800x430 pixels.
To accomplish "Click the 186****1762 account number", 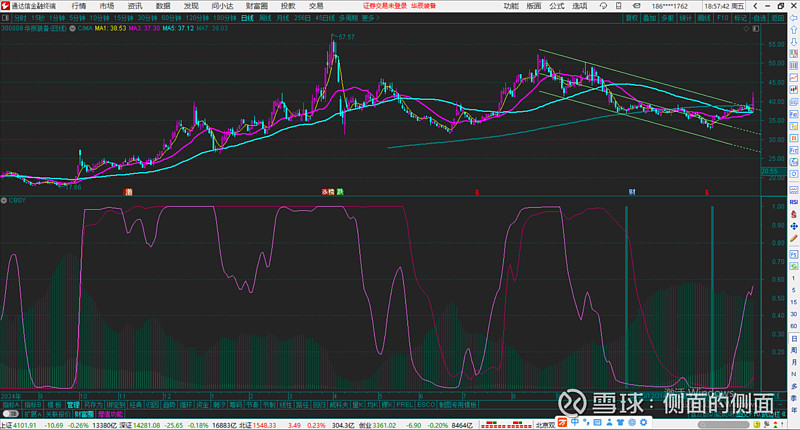I will 669,6.
